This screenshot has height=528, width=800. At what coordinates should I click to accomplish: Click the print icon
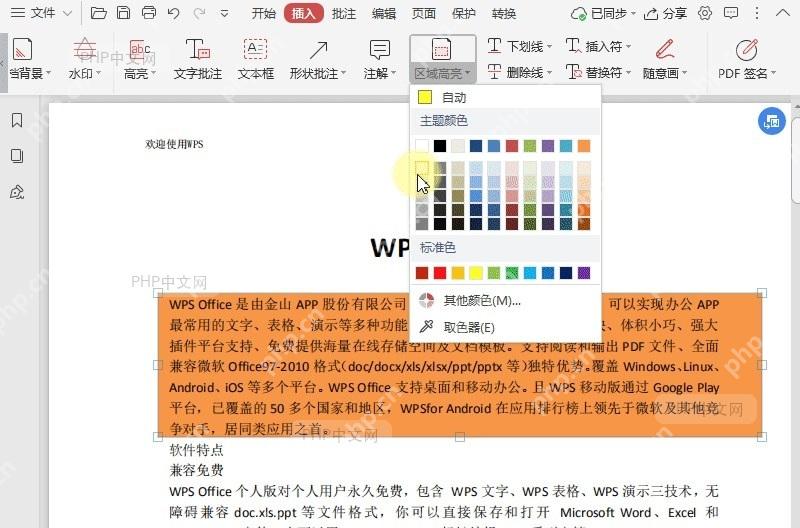148,13
